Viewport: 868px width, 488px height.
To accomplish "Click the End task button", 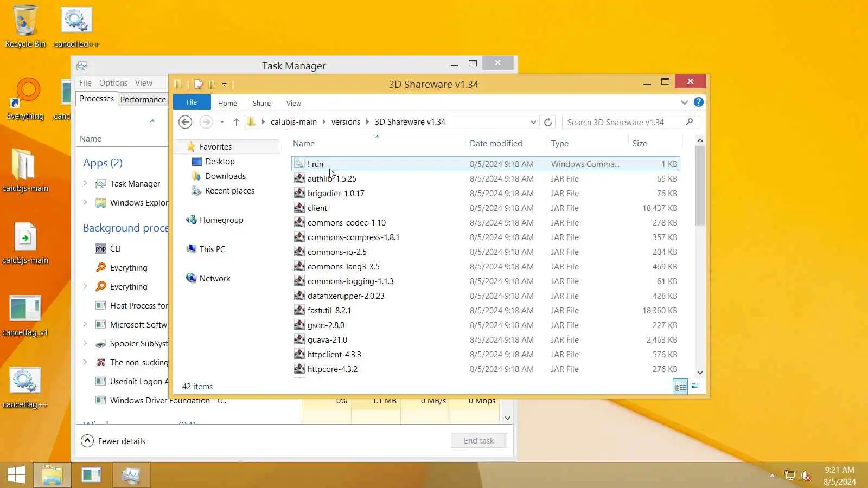I will 478,441.
